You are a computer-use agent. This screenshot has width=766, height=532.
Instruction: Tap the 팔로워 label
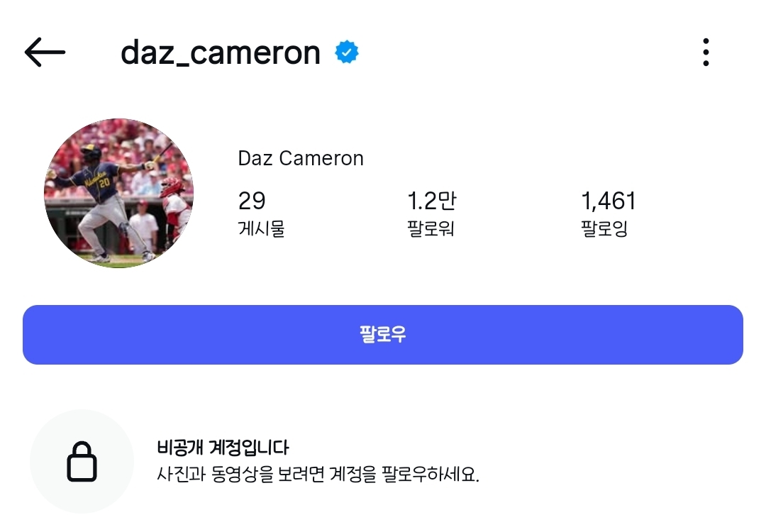[431, 228]
